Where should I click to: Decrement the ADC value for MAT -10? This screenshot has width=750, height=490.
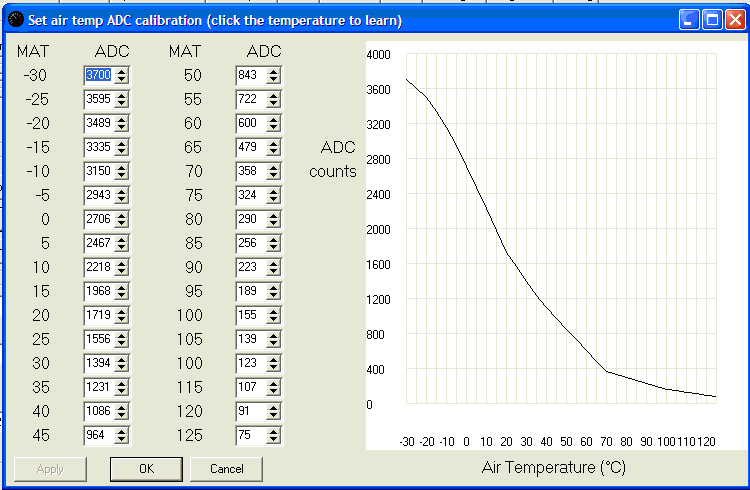121,175
